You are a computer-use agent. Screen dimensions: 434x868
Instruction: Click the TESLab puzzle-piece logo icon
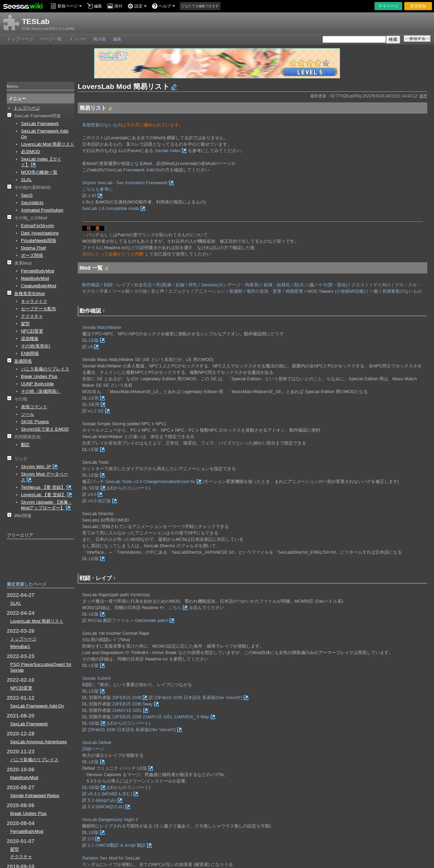click(x=11, y=23)
